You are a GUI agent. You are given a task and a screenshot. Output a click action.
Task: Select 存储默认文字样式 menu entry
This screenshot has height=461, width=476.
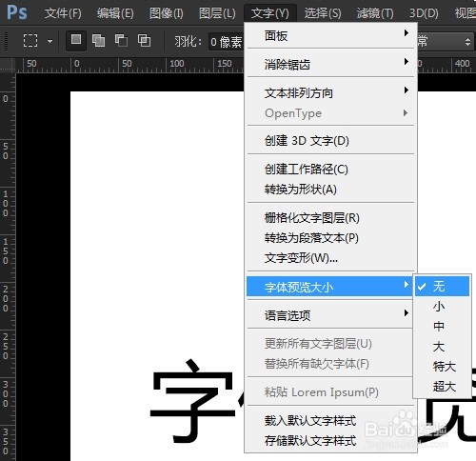(x=330, y=441)
